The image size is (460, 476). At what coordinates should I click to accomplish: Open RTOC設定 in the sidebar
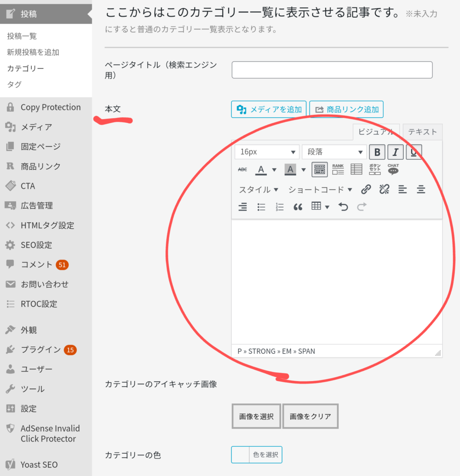(46, 304)
